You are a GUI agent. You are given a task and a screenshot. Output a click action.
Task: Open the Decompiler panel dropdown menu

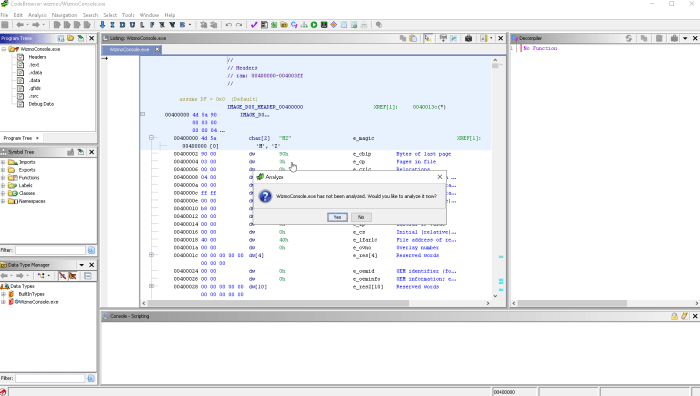[x=685, y=38]
